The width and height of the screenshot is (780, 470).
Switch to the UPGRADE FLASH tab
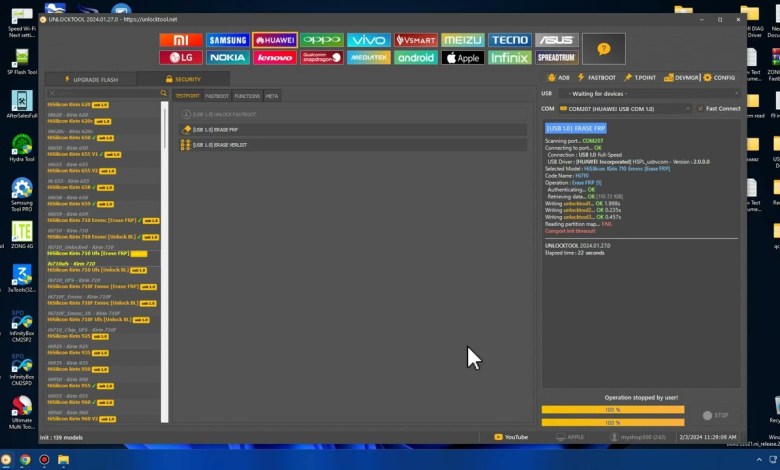click(x=91, y=79)
